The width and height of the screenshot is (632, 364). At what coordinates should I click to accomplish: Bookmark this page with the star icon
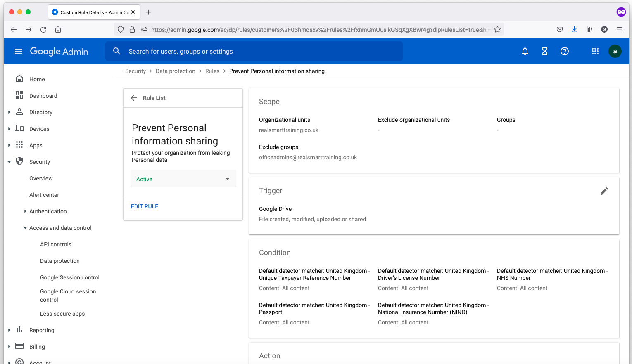[497, 30]
